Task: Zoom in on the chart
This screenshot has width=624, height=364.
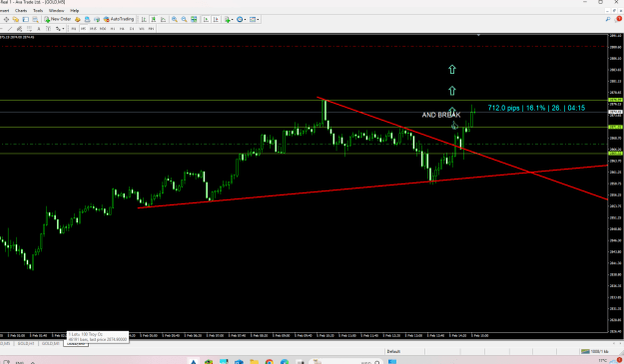Action: [175, 20]
